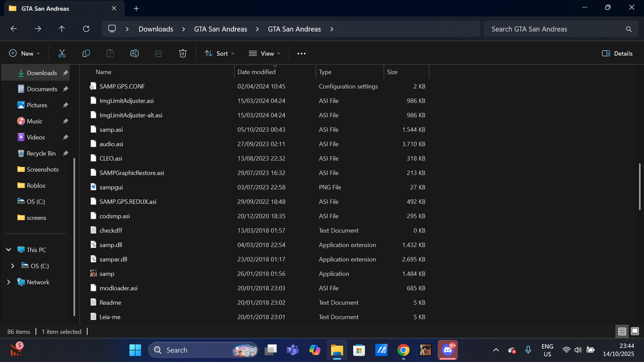Open Copilot from the taskbar
Screen dimensions: 644x362
click(315, 350)
